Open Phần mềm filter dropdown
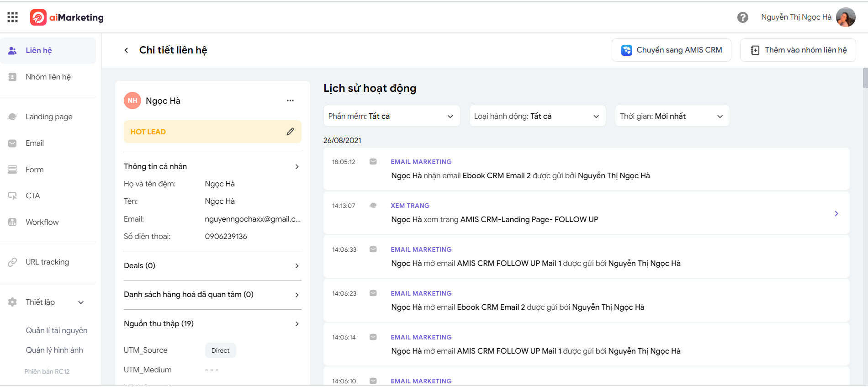 [392, 116]
